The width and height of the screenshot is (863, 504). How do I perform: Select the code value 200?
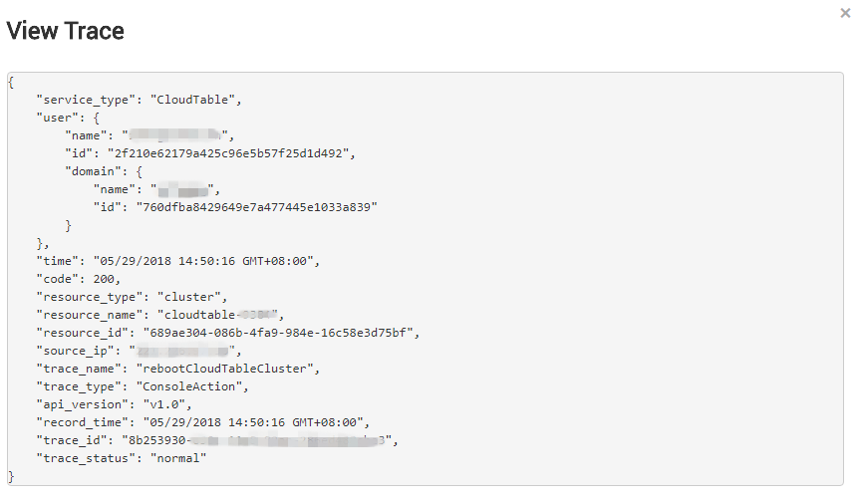point(106,279)
